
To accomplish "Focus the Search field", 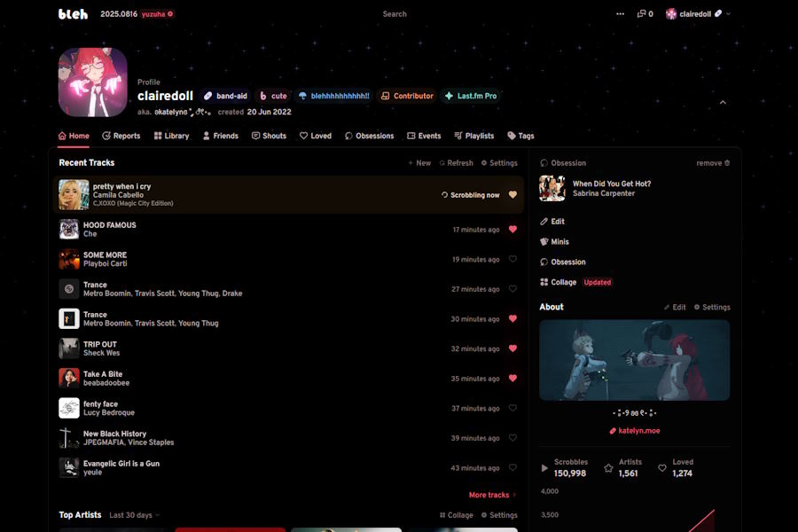I will 395,14.
